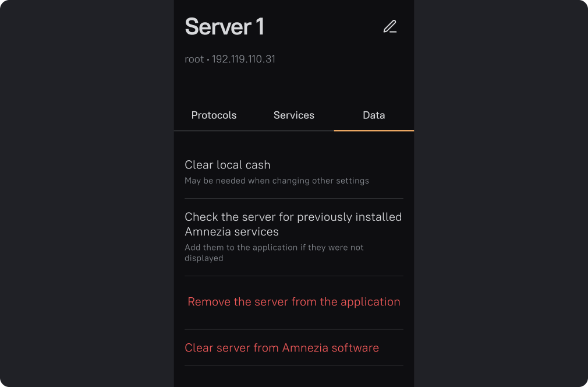The width and height of the screenshot is (588, 387).
Task: Click the divider above Remove the server
Action: tap(293, 276)
